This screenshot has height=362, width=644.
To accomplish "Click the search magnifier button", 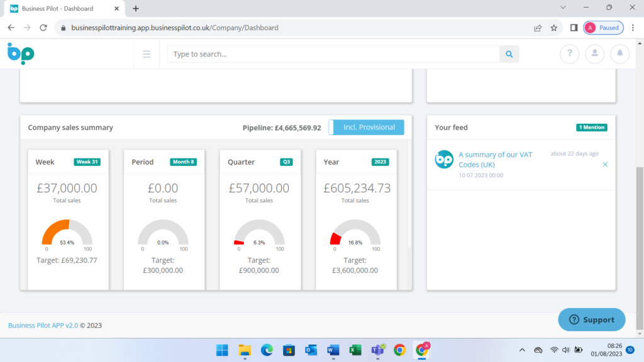I will 509,54.
